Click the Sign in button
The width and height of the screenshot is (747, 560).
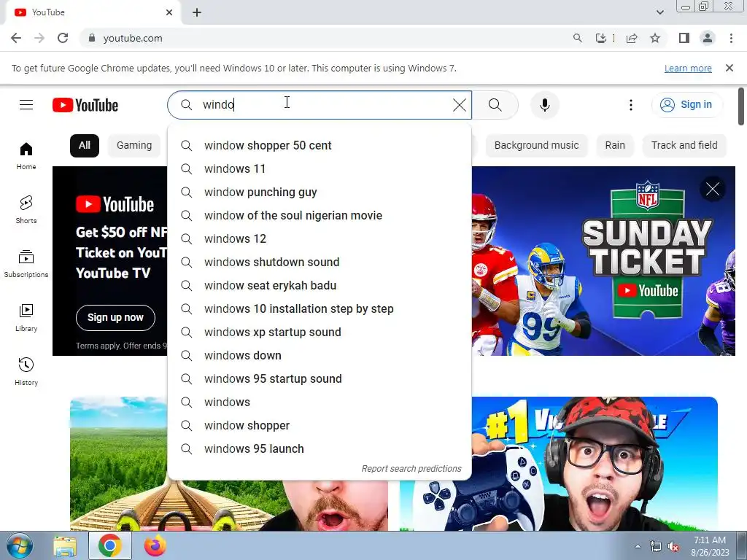686,105
